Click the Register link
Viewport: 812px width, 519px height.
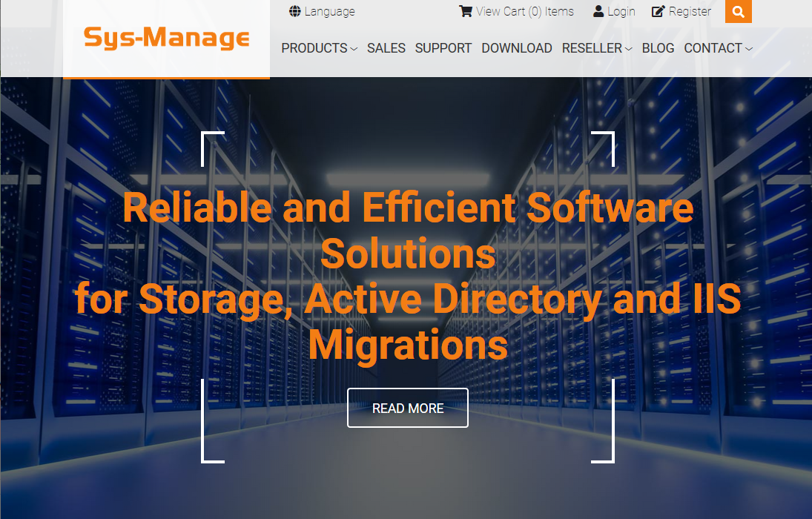pos(688,10)
